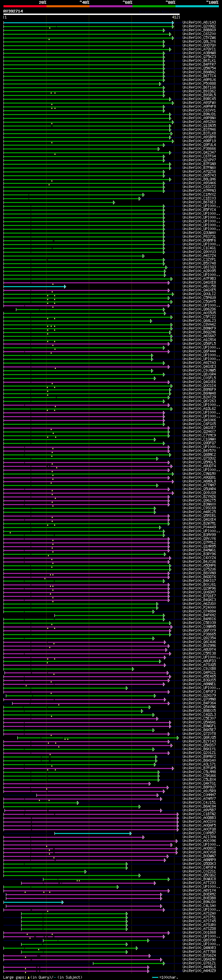
Task: Open hit UniRef100_C9JXB8
Action: pos(199,669)
